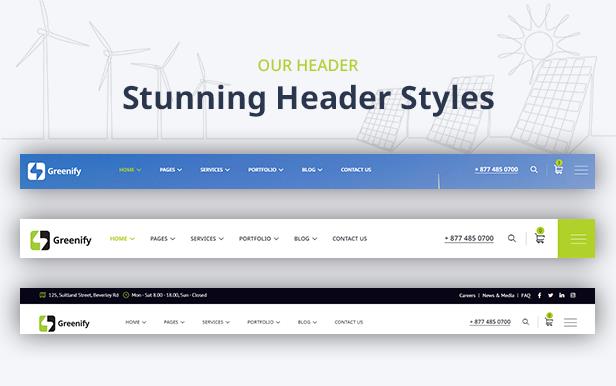Click the Twitter icon in dark top bar
The height and width of the screenshot is (386, 616).
click(550, 295)
